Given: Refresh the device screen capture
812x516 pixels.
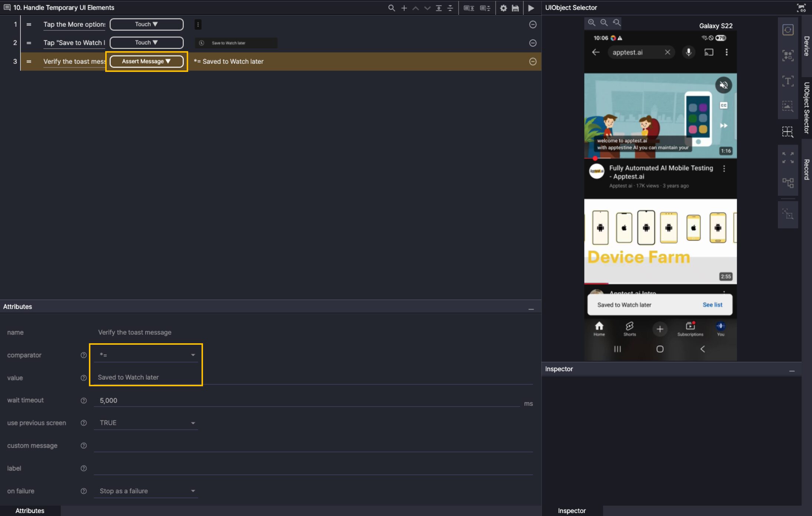Looking at the screenshot, I should coord(788,30).
